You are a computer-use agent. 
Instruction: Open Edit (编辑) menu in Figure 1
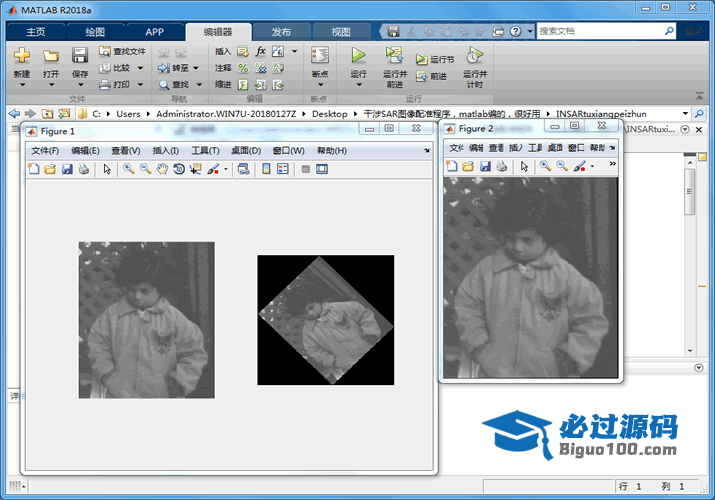point(85,150)
